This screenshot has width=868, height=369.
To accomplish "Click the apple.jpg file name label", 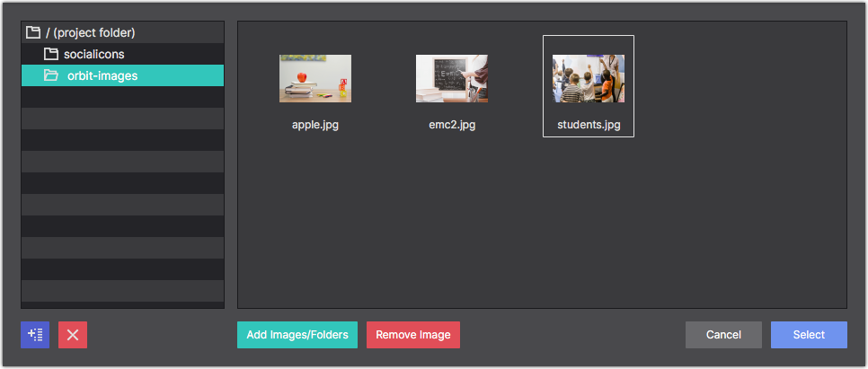I will (x=315, y=125).
